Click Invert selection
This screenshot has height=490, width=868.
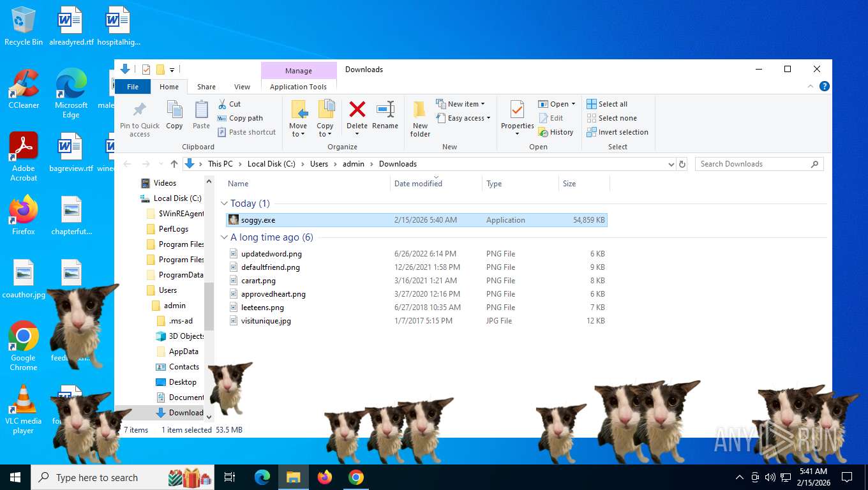[617, 132]
